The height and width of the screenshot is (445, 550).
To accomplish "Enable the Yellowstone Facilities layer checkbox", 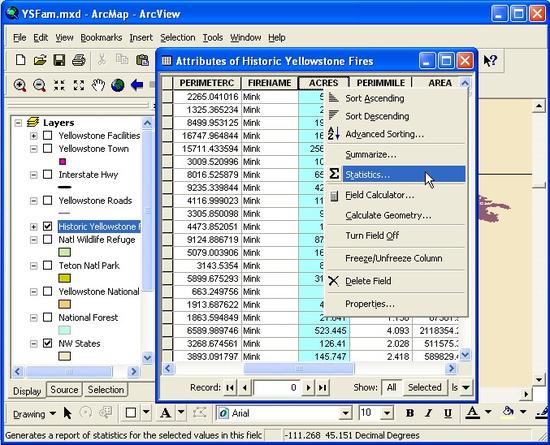I will (x=48, y=135).
